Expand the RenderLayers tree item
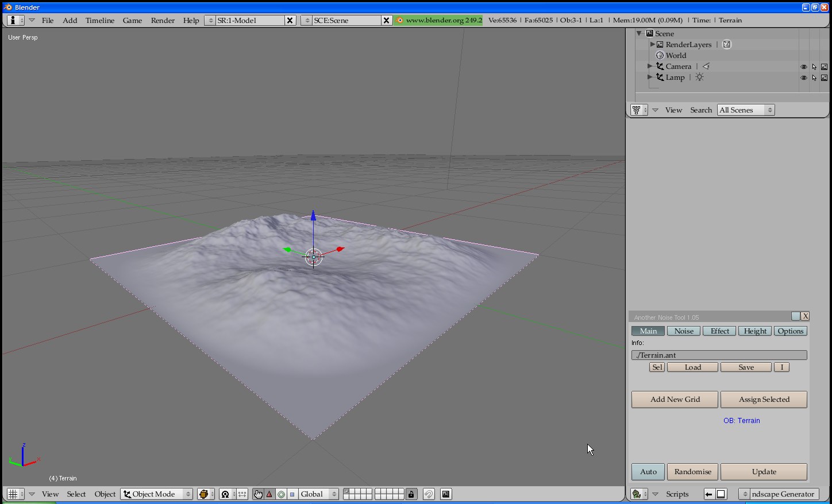This screenshot has width=832, height=504. click(653, 45)
